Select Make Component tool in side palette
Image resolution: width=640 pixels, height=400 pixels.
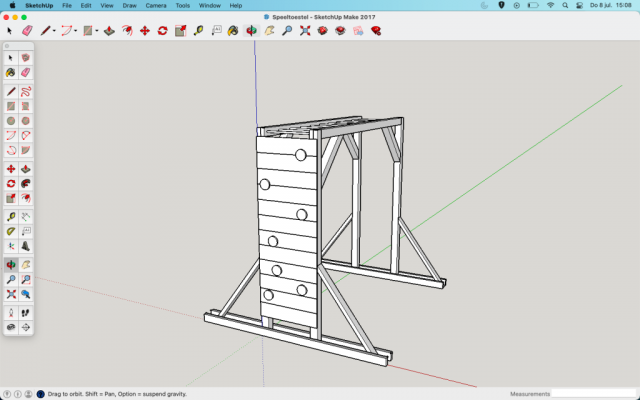[x=26, y=58]
